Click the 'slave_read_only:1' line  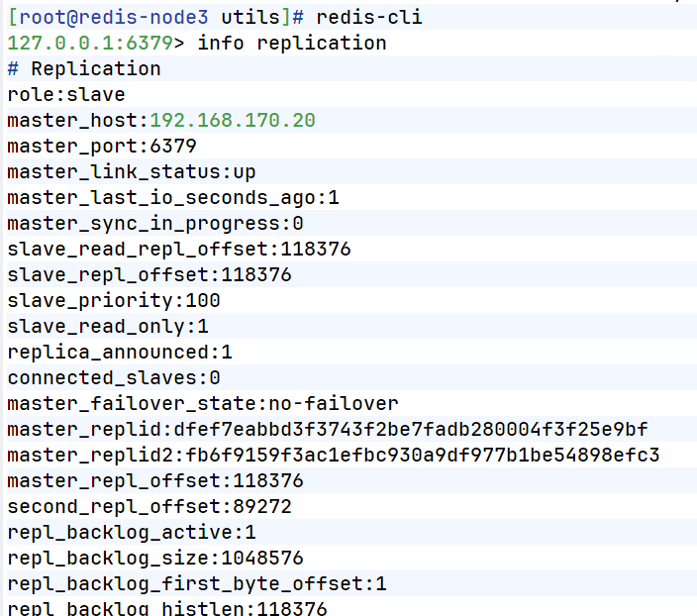tap(108, 327)
